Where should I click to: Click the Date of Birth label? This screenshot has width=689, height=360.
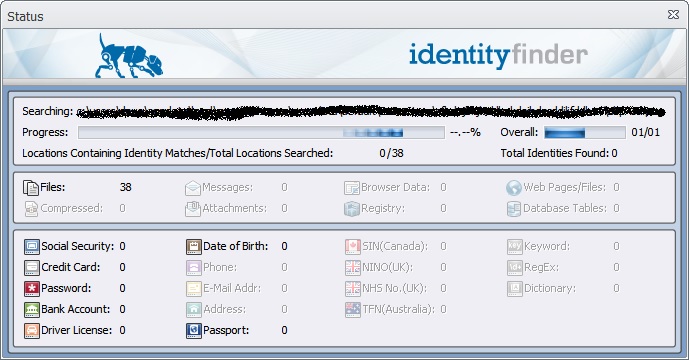pos(236,246)
